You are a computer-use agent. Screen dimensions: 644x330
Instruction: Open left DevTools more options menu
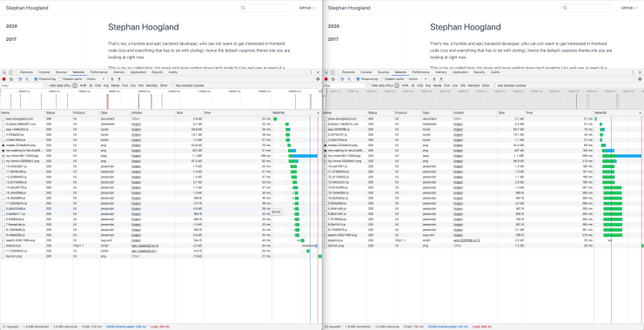pos(311,72)
